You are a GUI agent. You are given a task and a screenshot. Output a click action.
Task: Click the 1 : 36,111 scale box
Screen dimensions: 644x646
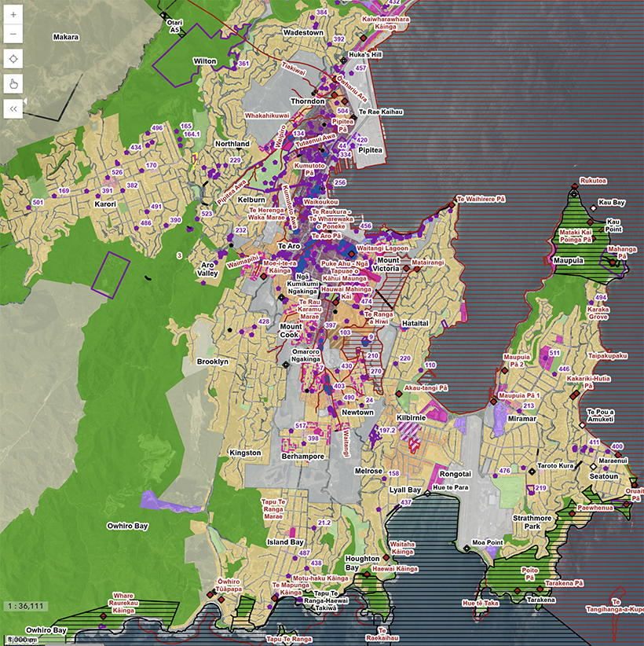pyautogui.click(x=26, y=606)
